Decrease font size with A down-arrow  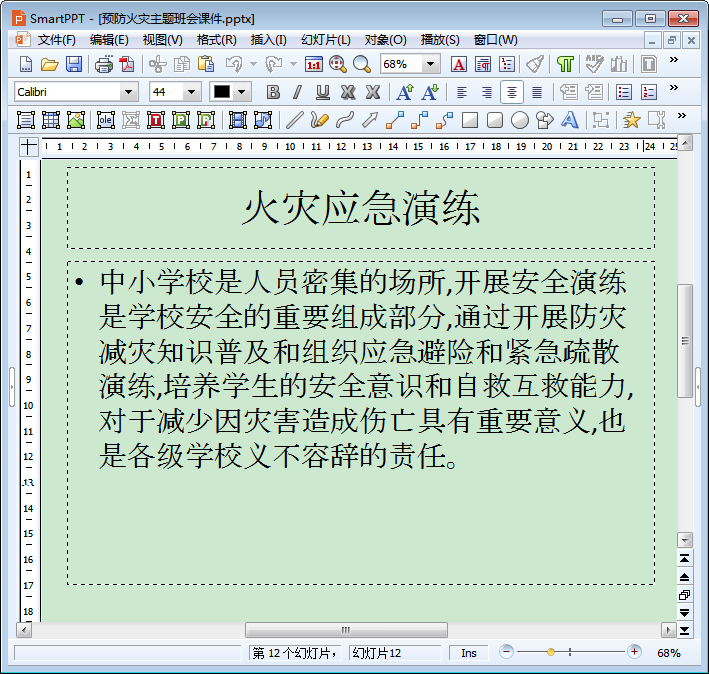(x=430, y=92)
